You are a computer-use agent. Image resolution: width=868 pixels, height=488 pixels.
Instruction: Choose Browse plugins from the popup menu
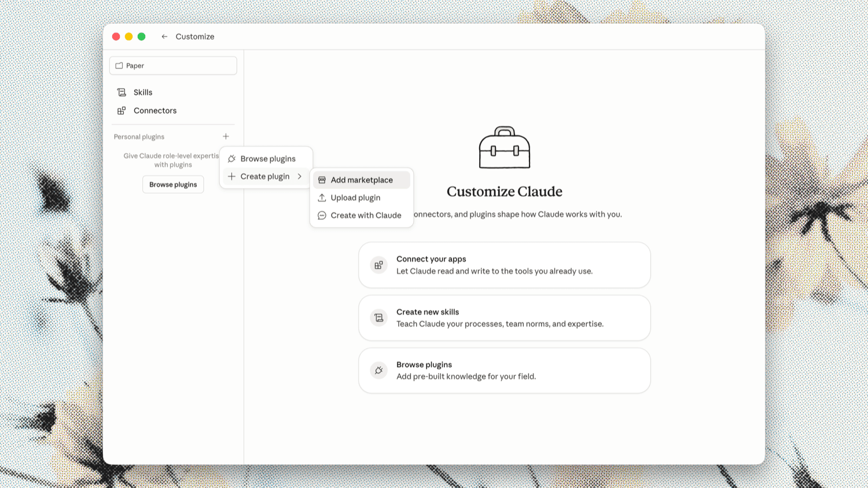point(266,159)
